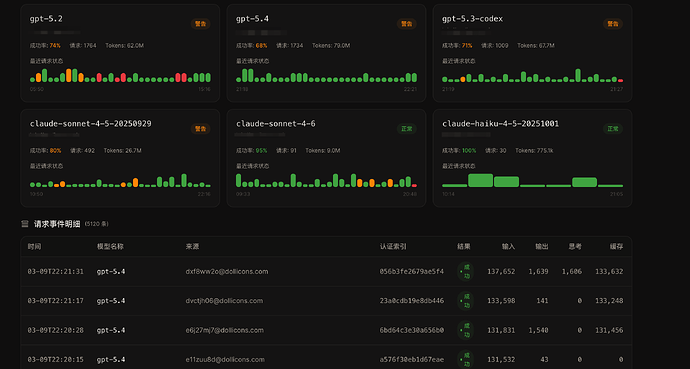This screenshot has width=690, height=369.
Task: Click the 警告 badge on gpt-5.2 card
Action: coord(201,24)
